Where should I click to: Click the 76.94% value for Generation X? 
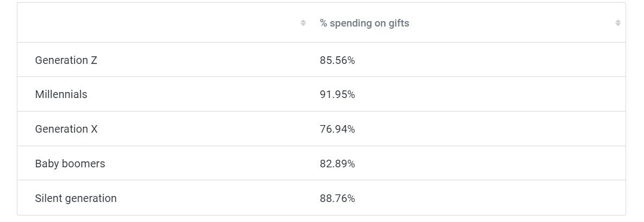click(x=337, y=129)
